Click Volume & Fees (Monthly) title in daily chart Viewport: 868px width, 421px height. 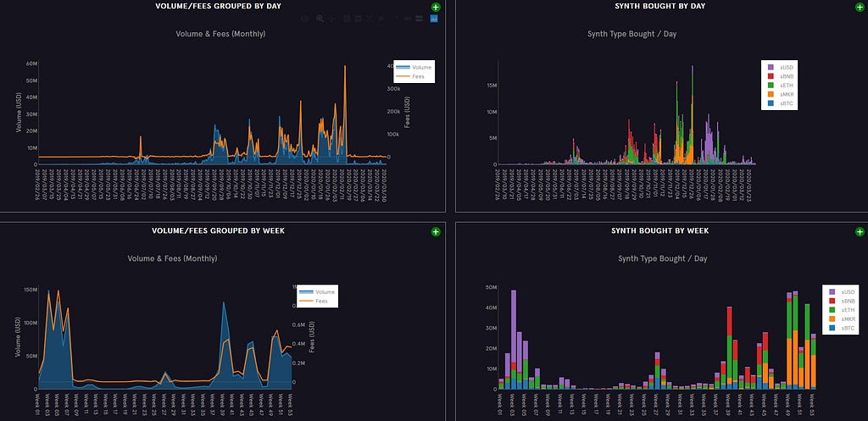[x=220, y=34]
